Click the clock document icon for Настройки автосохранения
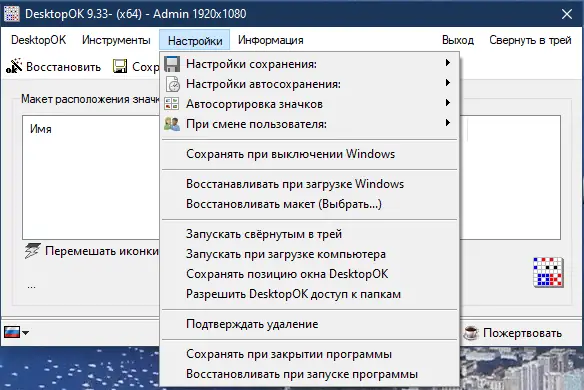Screen dimensions: 584x390 click(172, 84)
